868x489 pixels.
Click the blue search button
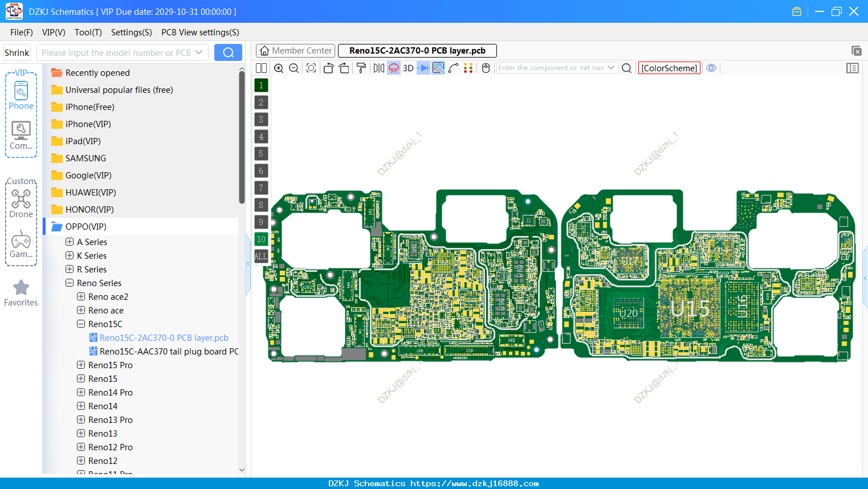point(228,52)
